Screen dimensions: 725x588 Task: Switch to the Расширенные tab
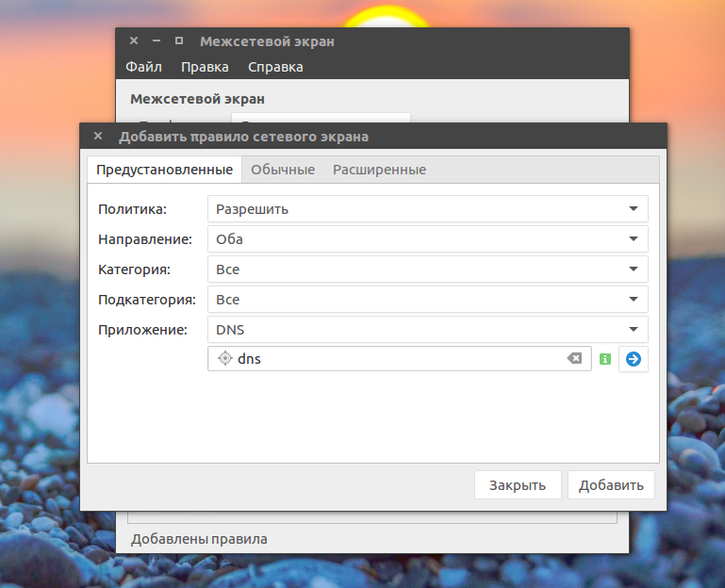379,170
